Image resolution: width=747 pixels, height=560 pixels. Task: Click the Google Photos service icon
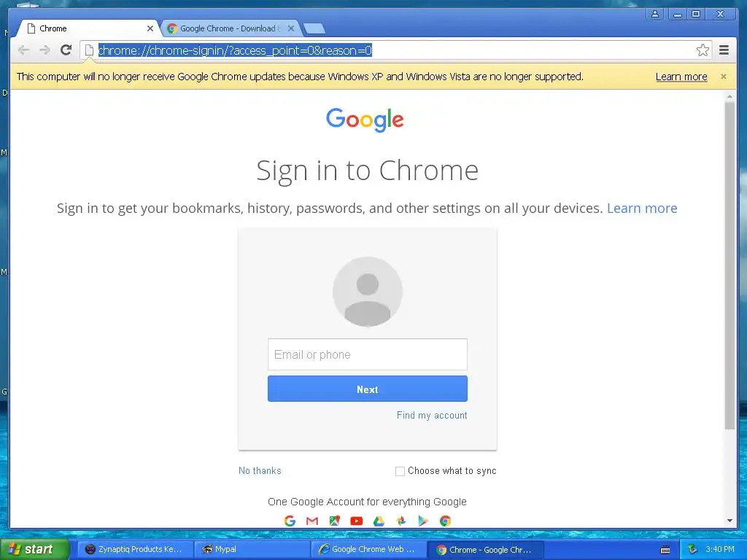tap(401, 521)
